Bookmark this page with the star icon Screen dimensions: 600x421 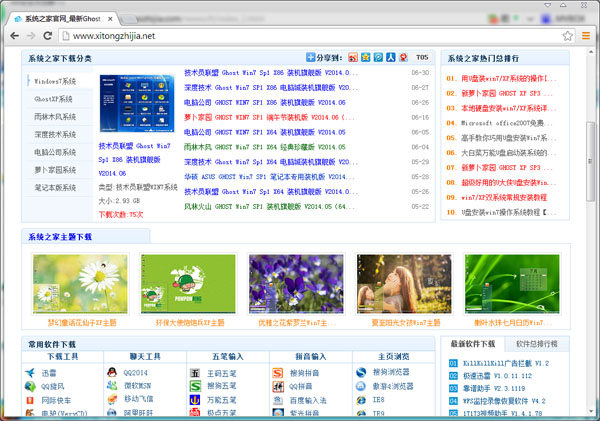(x=566, y=36)
